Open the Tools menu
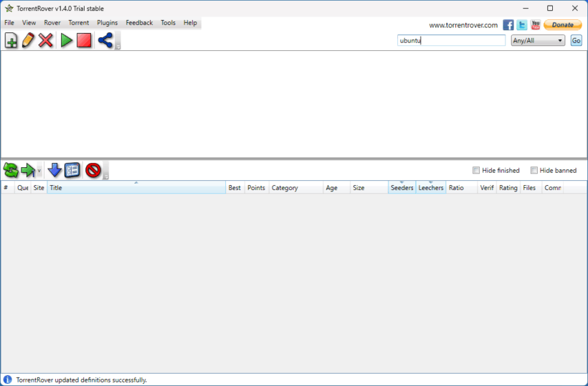588x386 pixels. pos(168,23)
